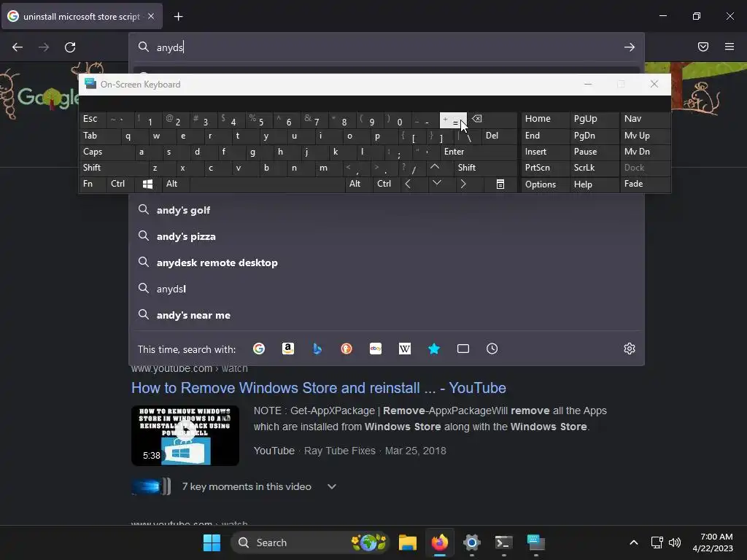Select suggestion 'andy's near me'
Image resolution: width=747 pixels, height=560 pixels.
387,315
